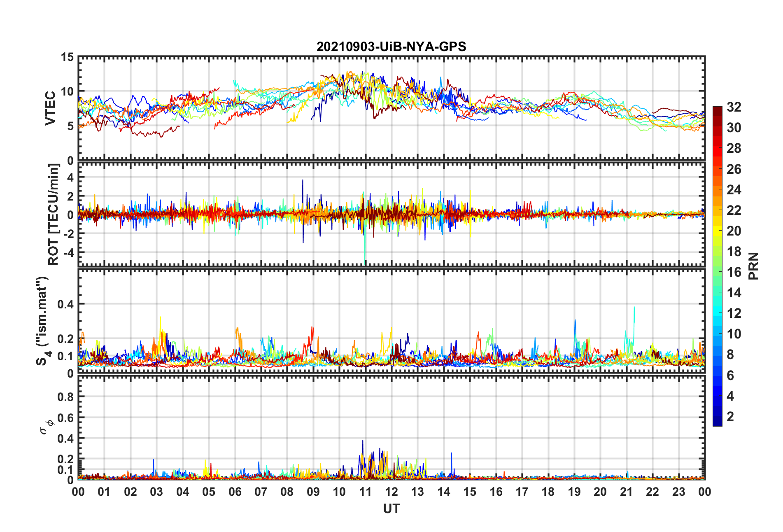Click colorbar tick label 10
This screenshot has width=783, height=532.
[x=734, y=334]
